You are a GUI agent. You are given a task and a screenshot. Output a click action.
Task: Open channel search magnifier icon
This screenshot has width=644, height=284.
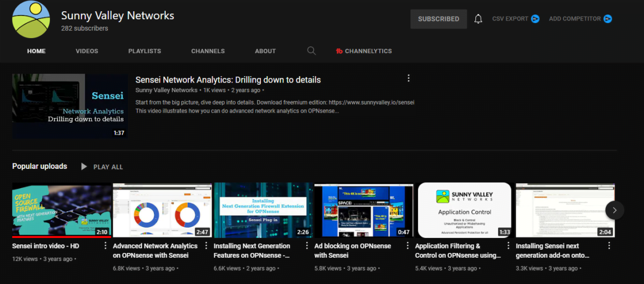[x=311, y=51]
